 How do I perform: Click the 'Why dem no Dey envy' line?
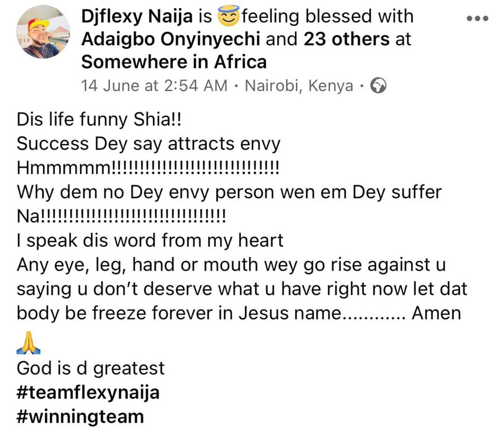[x=229, y=192]
